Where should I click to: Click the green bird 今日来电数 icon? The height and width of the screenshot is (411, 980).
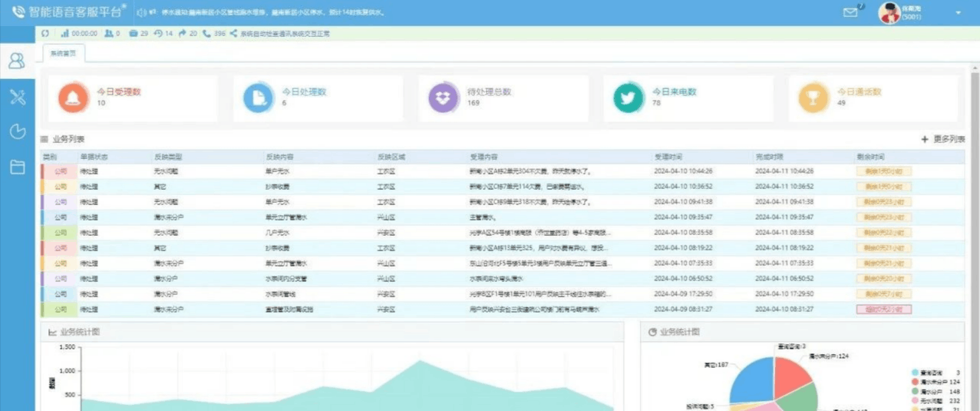[629, 98]
